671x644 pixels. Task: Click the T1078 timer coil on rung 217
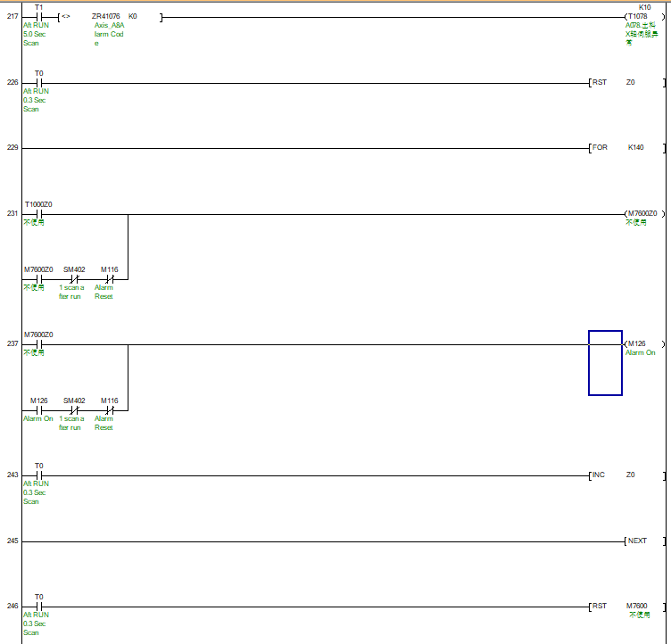click(639, 17)
